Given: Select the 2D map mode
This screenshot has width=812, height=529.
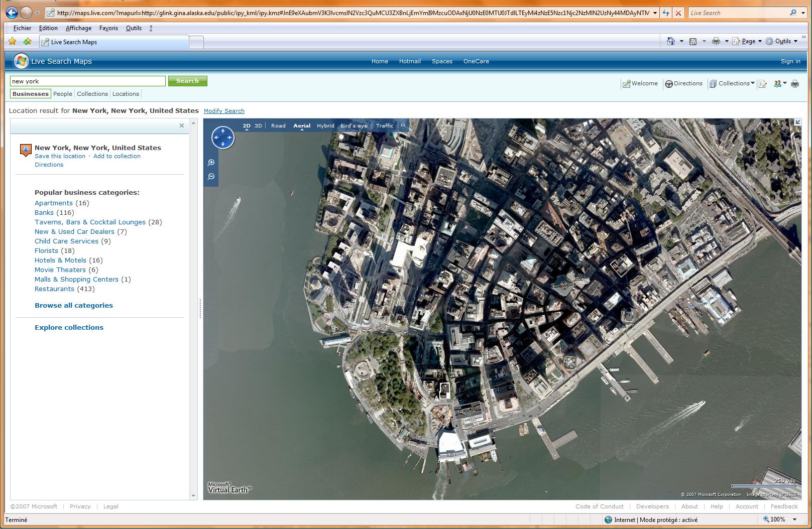Looking at the screenshot, I should [247, 126].
